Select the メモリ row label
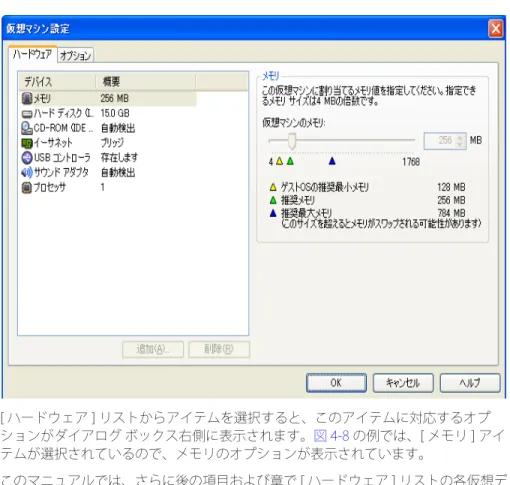 pyautogui.click(x=42, y=98)
